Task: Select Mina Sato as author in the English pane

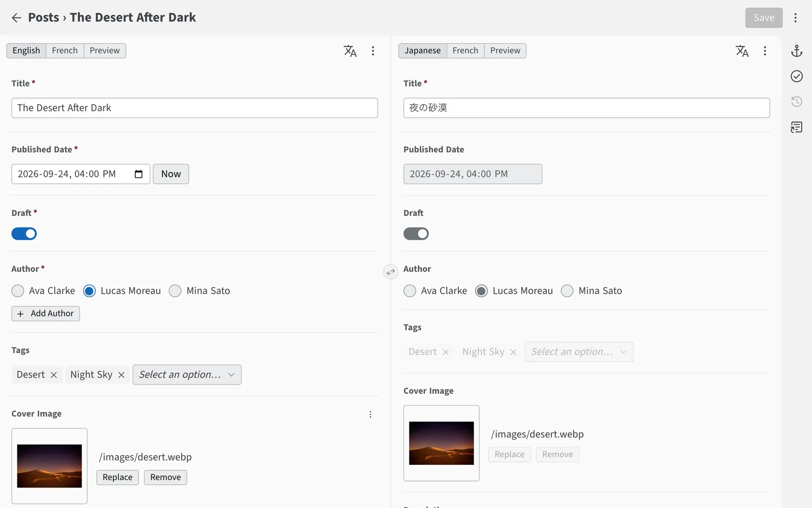Action: coord(175,291)
